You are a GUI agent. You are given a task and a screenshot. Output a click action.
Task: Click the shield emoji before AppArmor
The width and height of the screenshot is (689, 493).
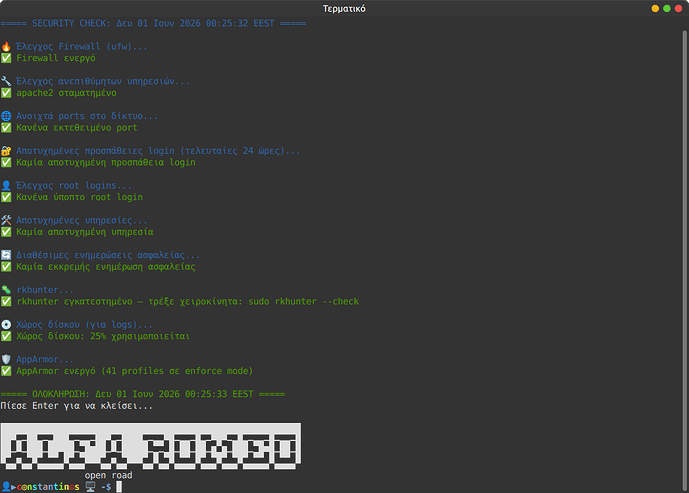6,359
